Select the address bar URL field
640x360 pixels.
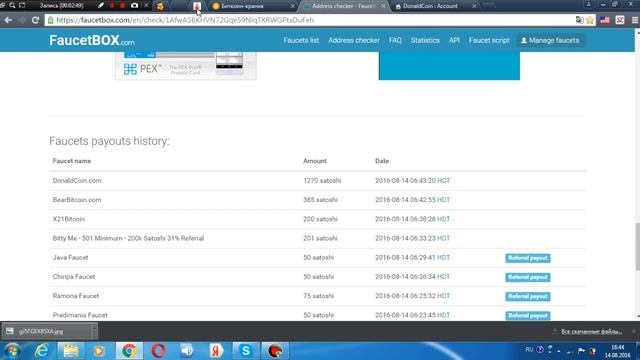click(x=310, y=20)
